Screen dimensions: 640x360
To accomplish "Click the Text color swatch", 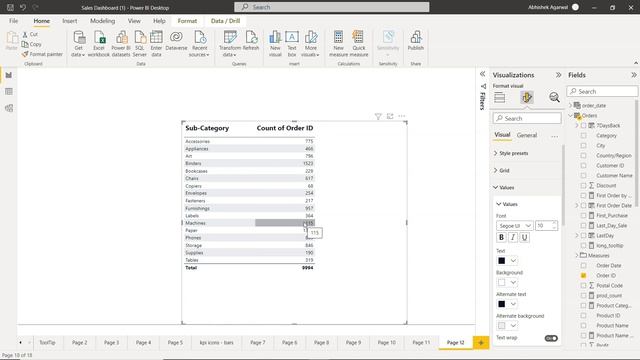I will point(502,260).
